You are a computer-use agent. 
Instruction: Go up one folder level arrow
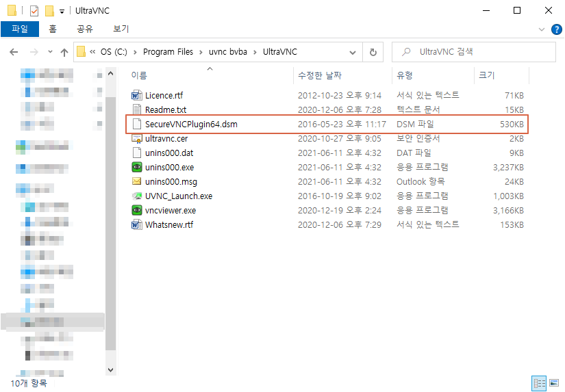tap(64, 53)
